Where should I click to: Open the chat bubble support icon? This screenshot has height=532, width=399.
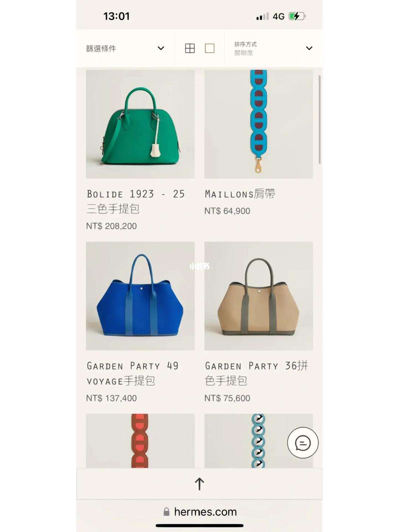tap(303, 443)
